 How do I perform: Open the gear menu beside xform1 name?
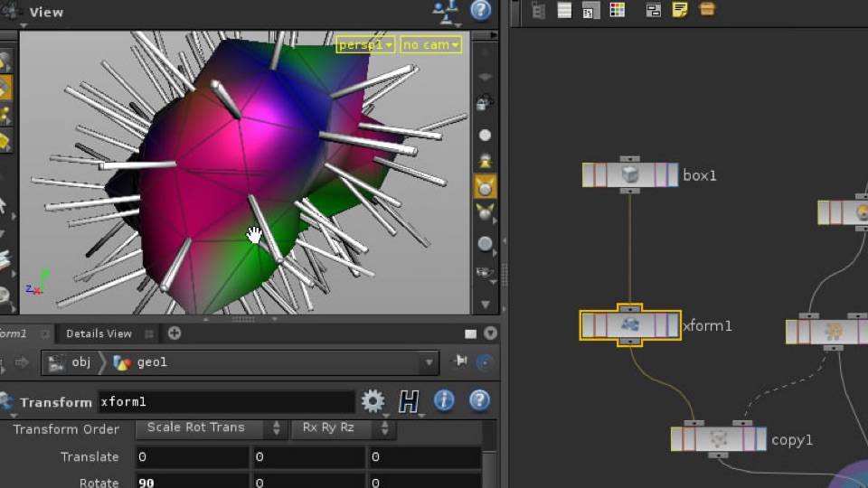pyautogui.click(x=373, y=401)
